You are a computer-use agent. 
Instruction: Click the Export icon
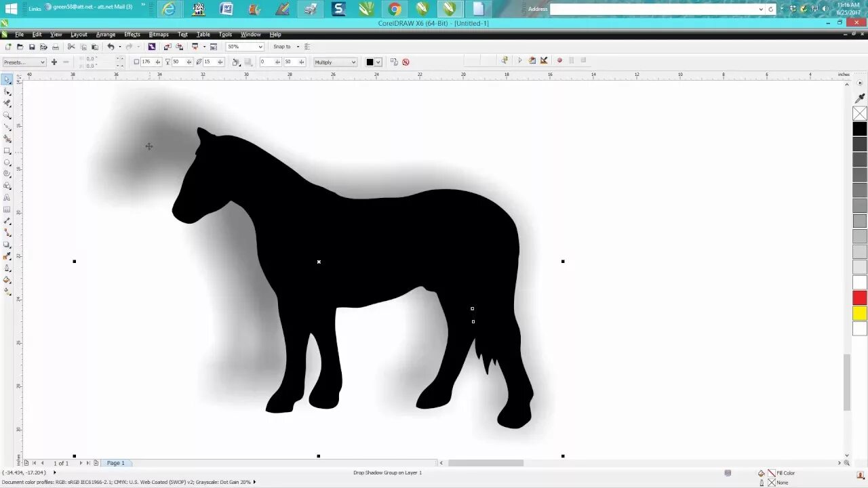(x=179, y=47)
